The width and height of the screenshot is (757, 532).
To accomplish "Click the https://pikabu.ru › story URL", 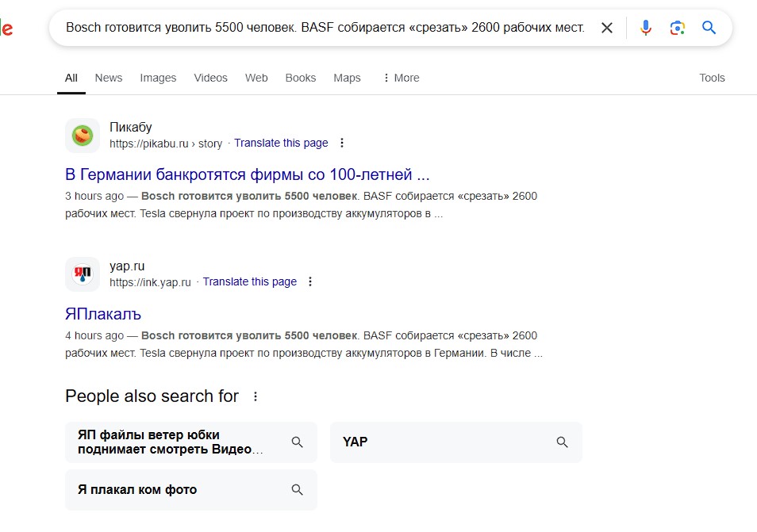I will tap(166, 144).
